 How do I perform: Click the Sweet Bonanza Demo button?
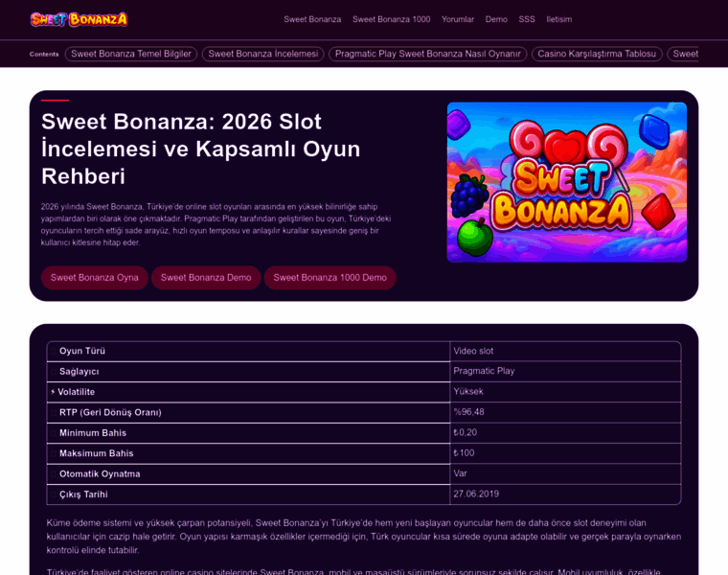pos(206,278)
